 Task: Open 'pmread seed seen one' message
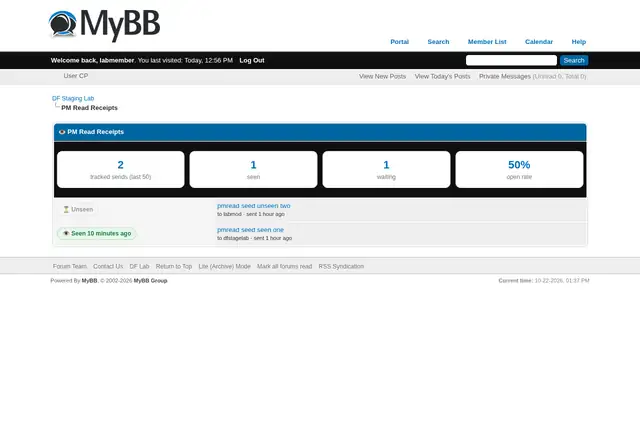250,230
